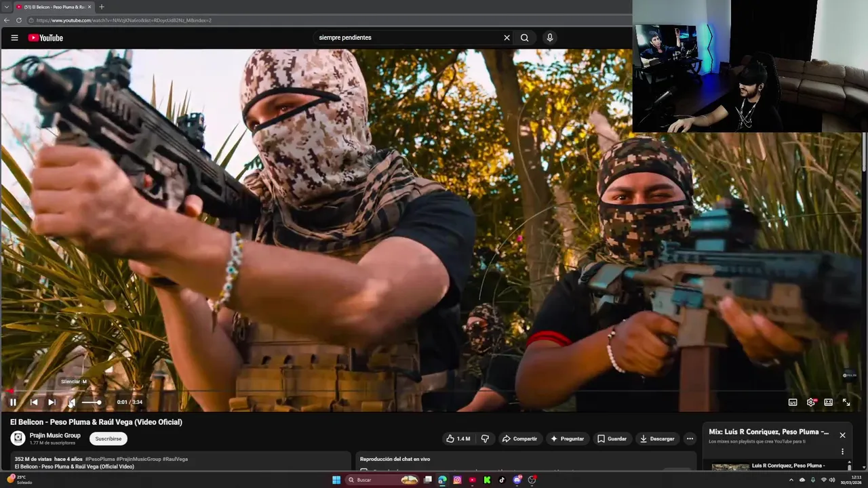
Task: Open Prajin Music Group channel name
Action: [x=55, y=436]
